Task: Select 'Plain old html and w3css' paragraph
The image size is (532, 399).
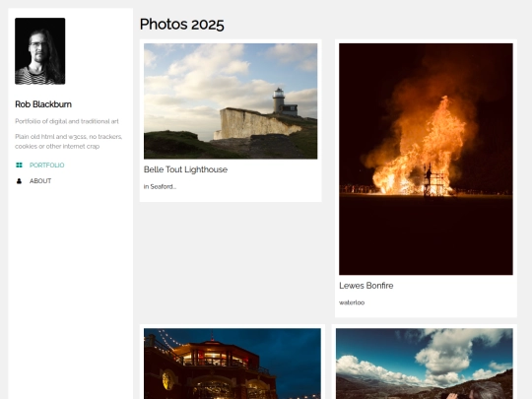Action: (69, 142)
